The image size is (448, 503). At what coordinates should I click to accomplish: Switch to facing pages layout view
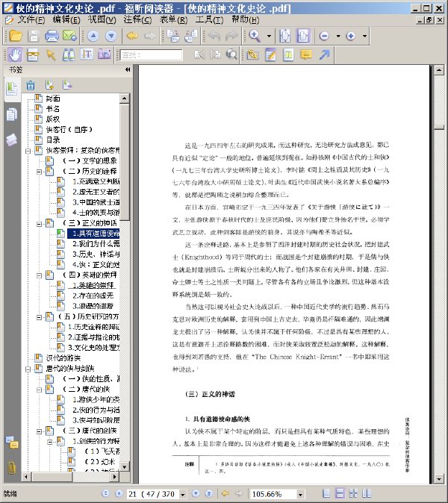(x=353, y=493)
